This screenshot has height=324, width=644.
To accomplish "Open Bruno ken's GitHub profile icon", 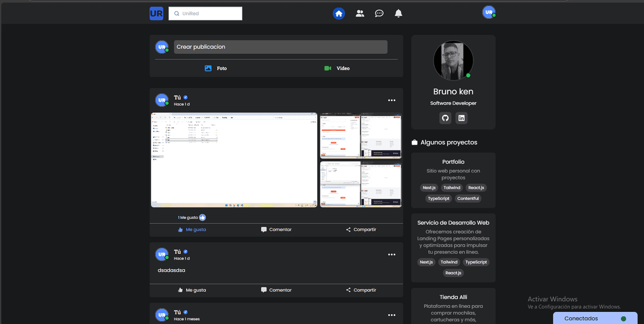I will click(x=445, y=118).
